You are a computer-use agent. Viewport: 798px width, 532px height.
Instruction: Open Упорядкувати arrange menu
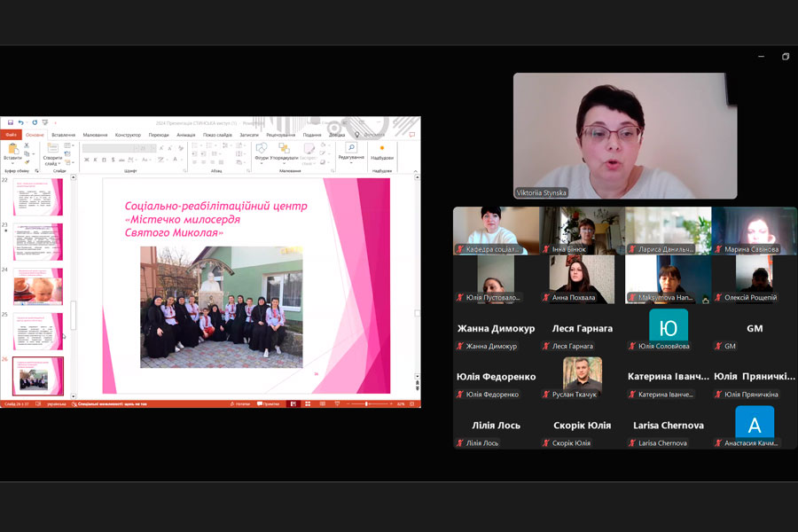coord(284,153)
